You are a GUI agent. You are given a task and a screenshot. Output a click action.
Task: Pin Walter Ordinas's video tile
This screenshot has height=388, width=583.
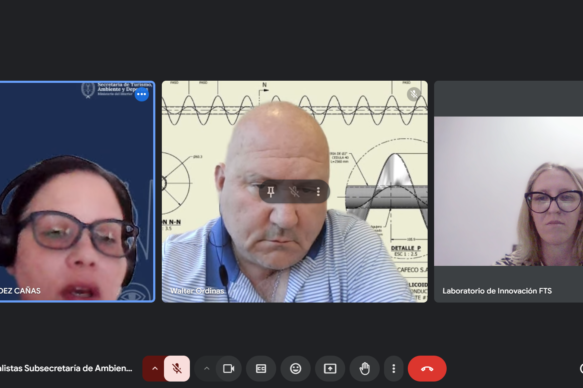[271, 191]
